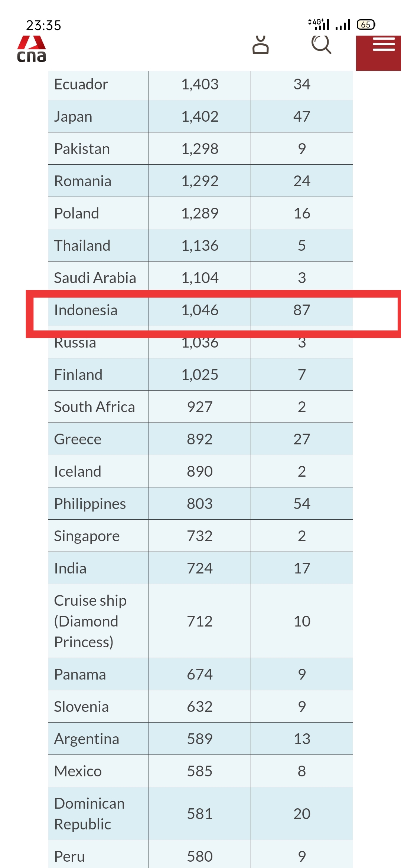The image size is (401, 868).
Task: Tap the 4G signal strength icon
Action: (x=319, y=24)
